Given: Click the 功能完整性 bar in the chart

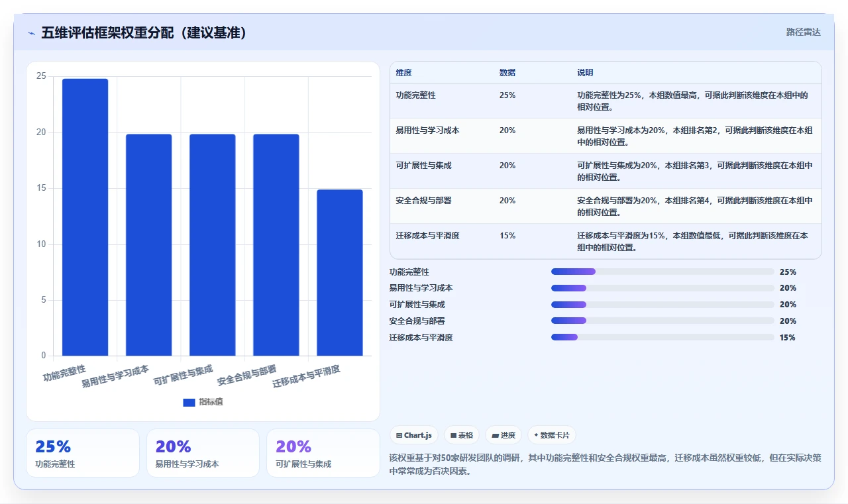Looking at the screenshot, I should (85, 217).
